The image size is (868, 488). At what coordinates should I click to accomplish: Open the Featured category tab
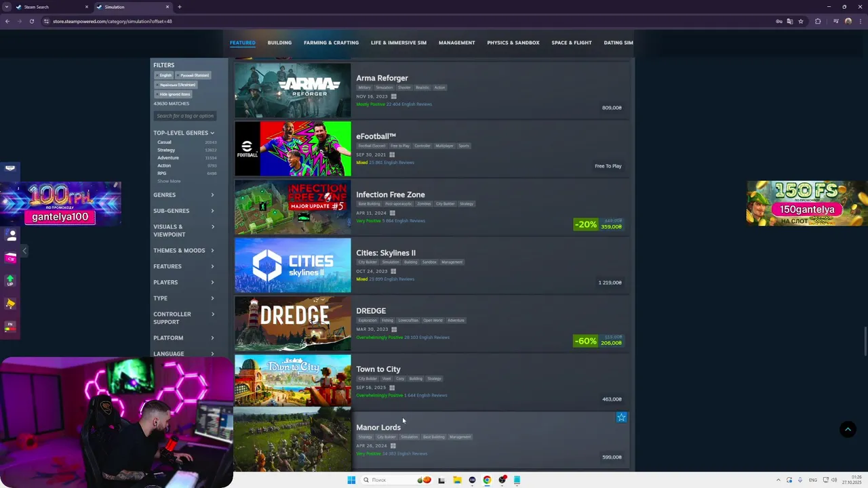coord(243,43)
